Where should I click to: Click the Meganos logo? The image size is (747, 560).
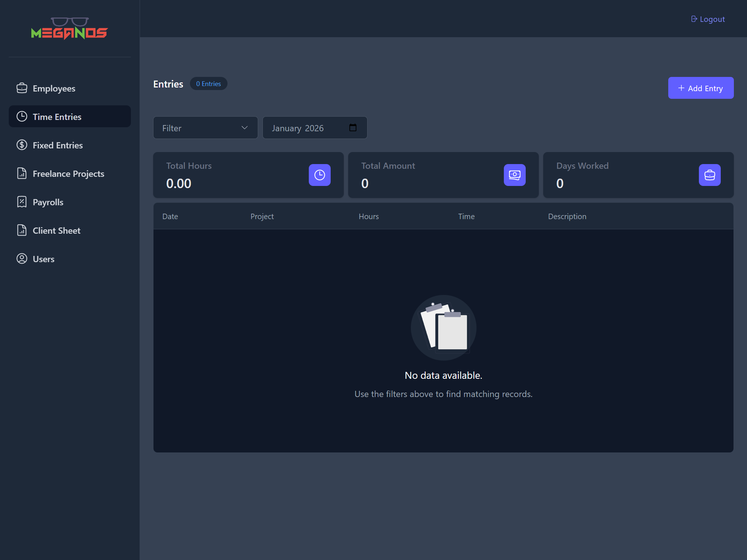[69, 28]
